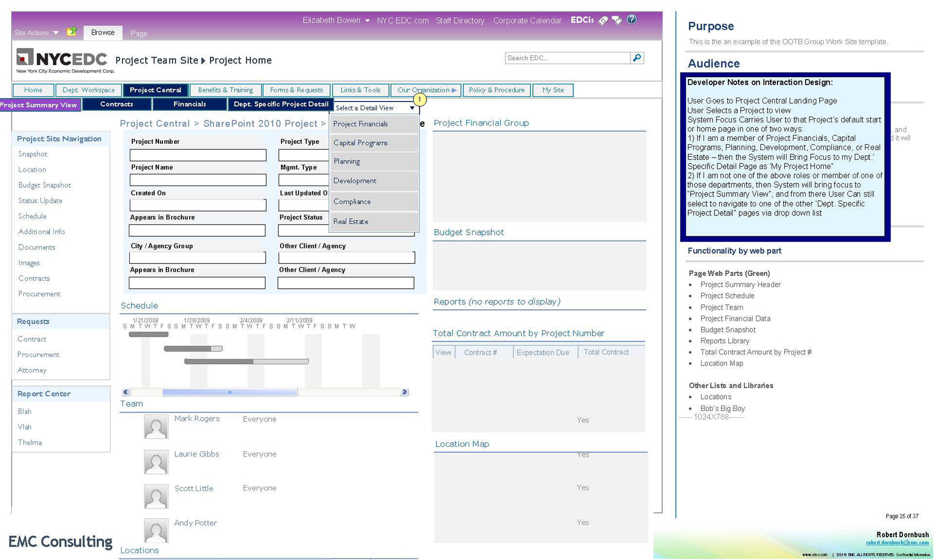Click Mark Rogers' avatar picture
This screenshot has height=560, width=934.
click(156, 427)
